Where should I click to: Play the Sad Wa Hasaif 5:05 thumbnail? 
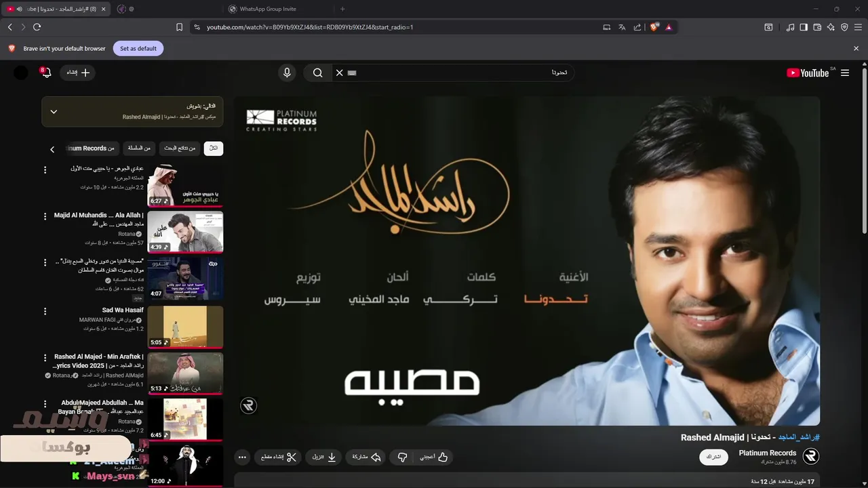(185, 327)
